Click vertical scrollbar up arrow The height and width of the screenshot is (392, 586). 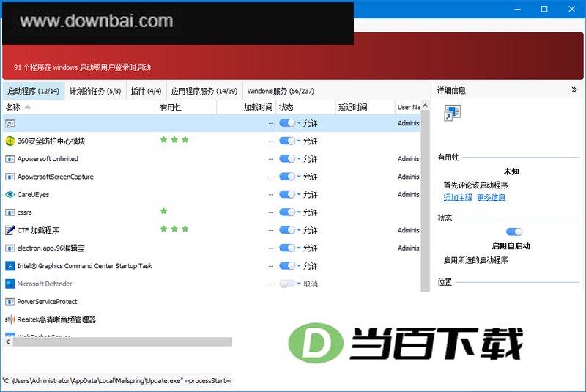(x=426, y=106)
